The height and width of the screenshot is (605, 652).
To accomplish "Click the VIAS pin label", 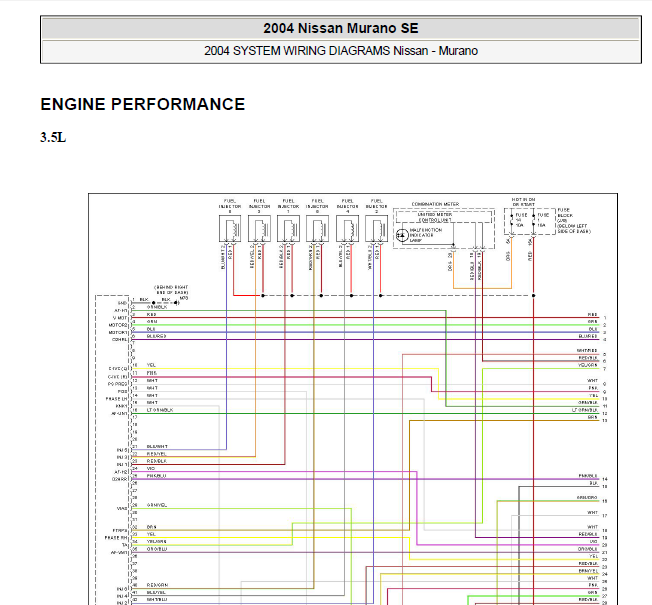I will click(122, 509).
